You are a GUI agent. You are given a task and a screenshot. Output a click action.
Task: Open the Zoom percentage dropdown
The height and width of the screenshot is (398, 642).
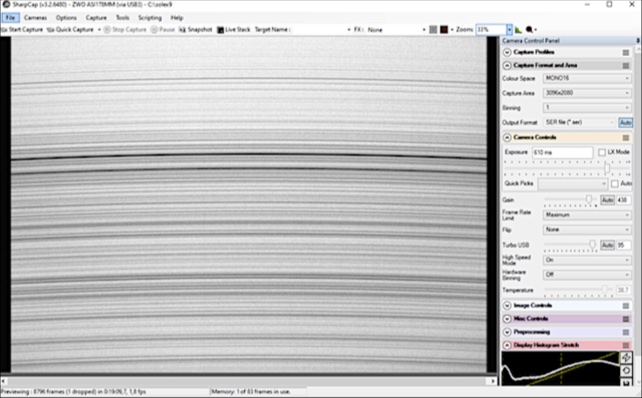tap(509, 29)
